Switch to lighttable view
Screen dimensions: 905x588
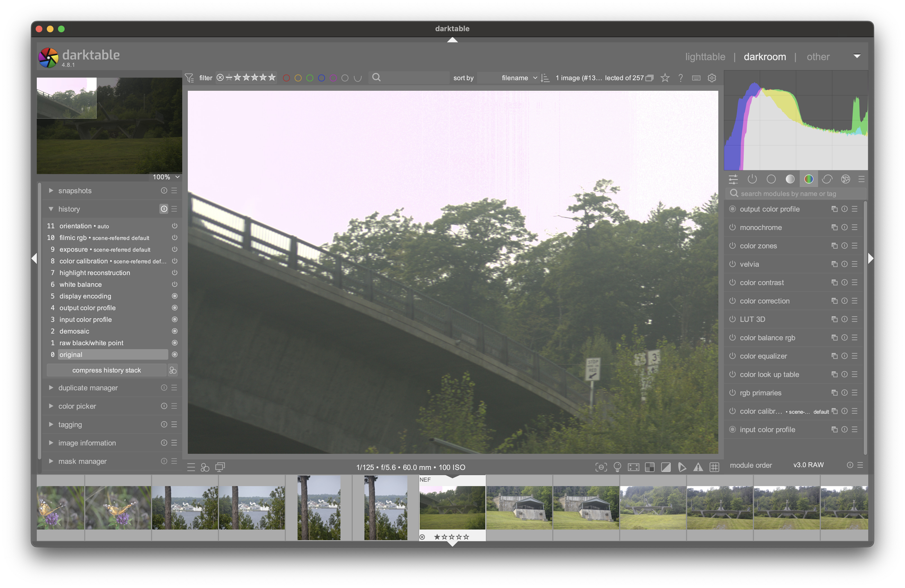(705, 57)
